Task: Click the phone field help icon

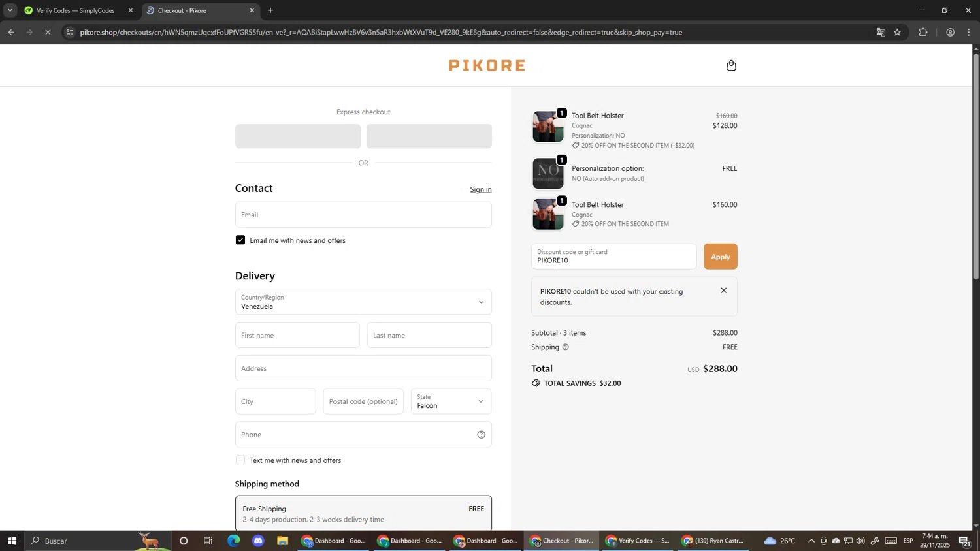Action: (x=481, y=435)
